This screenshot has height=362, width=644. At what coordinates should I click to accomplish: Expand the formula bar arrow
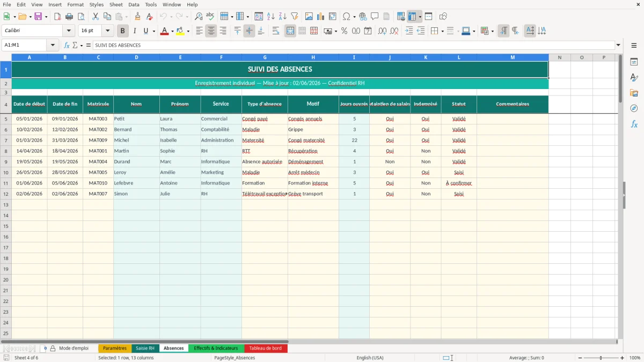point(618,46)
